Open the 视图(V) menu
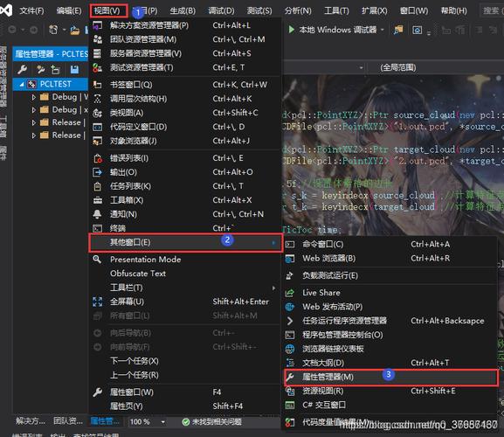 108,11
